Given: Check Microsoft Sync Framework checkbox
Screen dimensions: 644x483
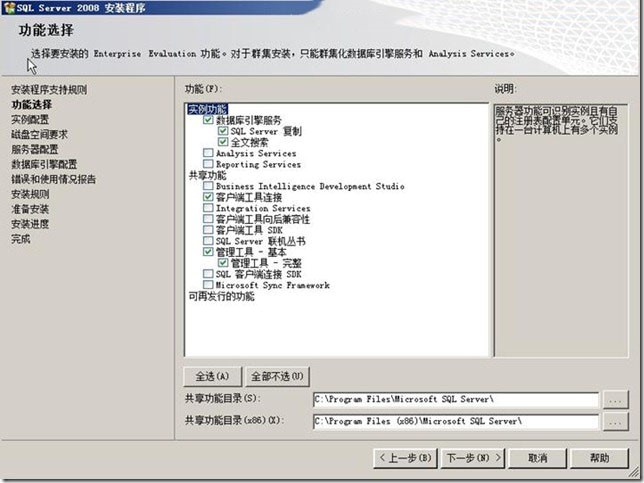Looking at the screenshot, I should tap(208, 285).
